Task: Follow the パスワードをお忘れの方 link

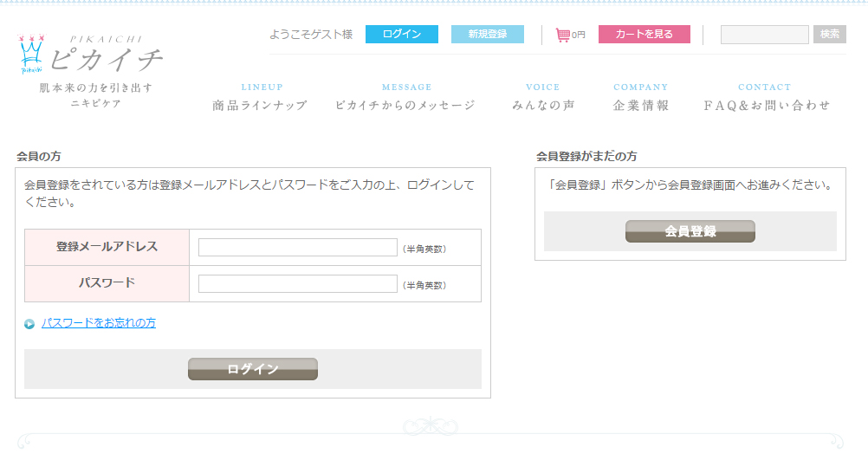Action: coord(99,323)
